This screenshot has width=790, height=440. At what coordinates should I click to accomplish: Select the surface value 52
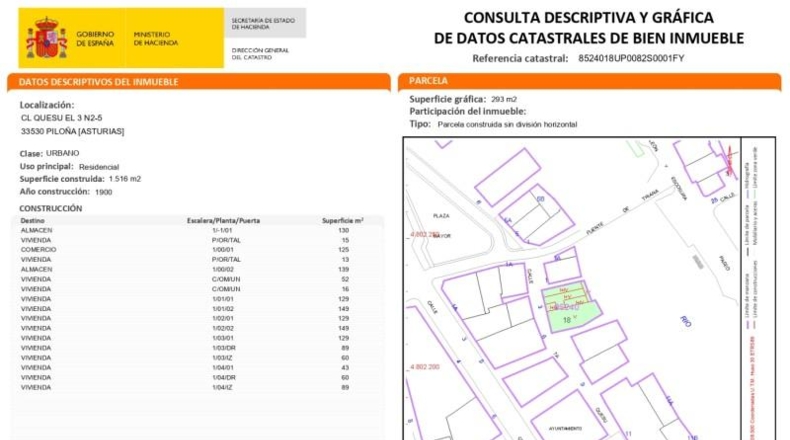[345, 279]
